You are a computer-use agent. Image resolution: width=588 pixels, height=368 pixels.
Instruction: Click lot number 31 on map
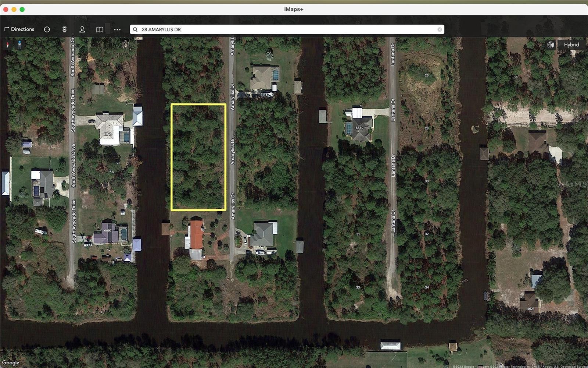coord(358,234)
